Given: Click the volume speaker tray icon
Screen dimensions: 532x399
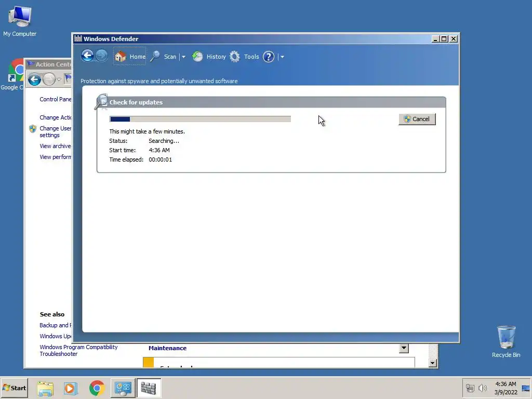Looking at the screenshot, I should pyautogui.click(x=482, y=388).
